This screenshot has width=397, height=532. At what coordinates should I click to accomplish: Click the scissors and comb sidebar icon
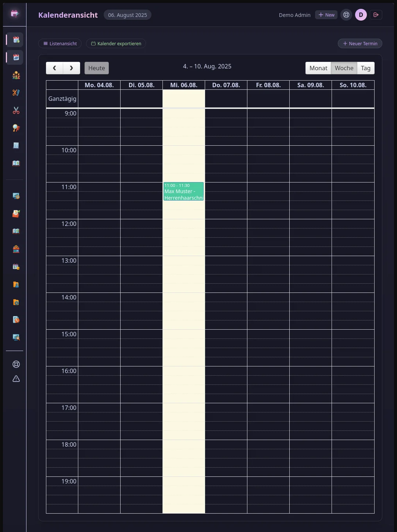point(16,93)
